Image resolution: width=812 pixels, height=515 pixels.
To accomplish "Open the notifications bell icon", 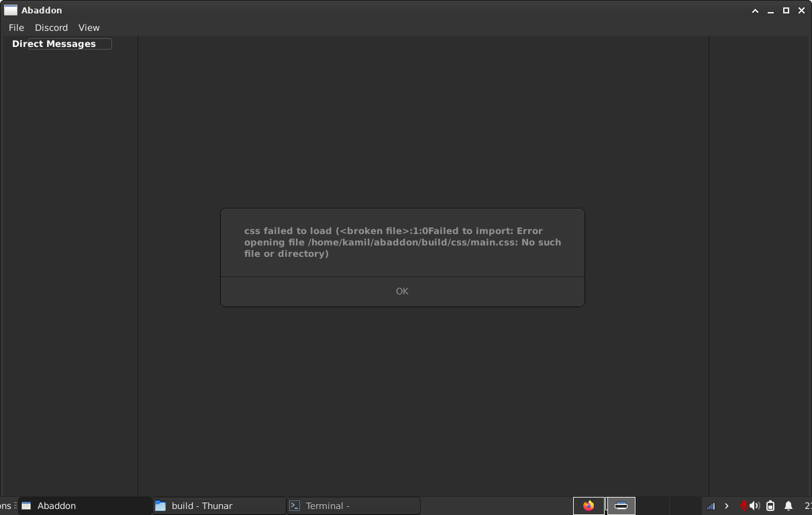I will click(x=789, y=506).
